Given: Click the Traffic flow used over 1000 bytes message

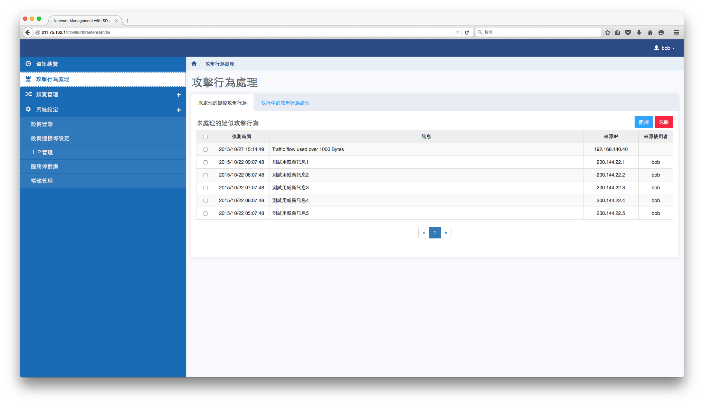Looking at the screenshot, I should (308, 149).
